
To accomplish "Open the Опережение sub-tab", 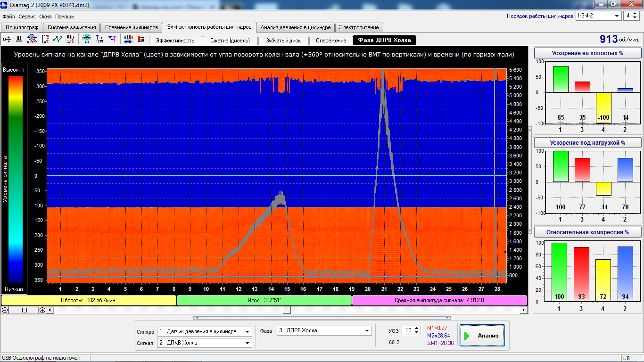I will pos(331,41).
